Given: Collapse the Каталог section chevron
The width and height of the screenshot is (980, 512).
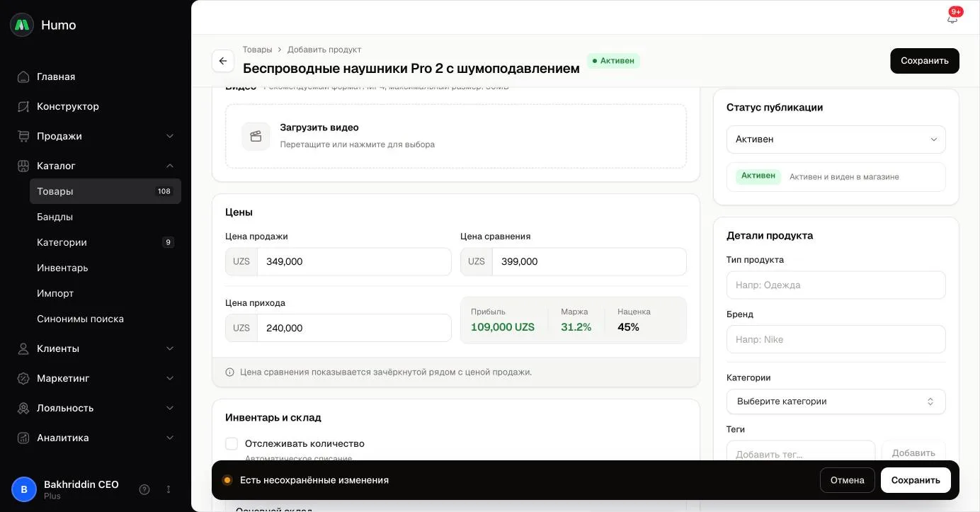Looking at the screenshot, I should pyautogui.click(x=170, y=166).
